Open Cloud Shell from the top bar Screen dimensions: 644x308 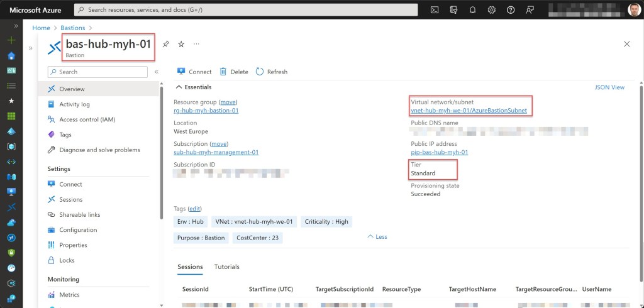pos(434,10)
